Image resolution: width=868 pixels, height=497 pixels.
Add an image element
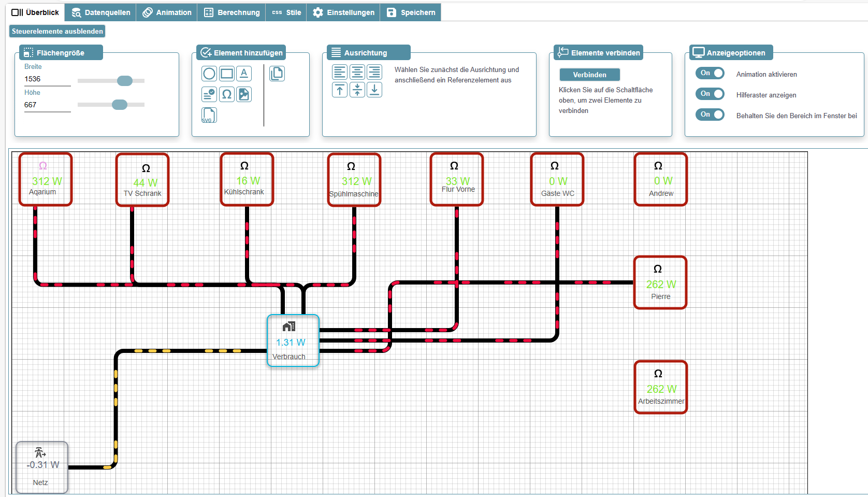(x=244, y=94)
